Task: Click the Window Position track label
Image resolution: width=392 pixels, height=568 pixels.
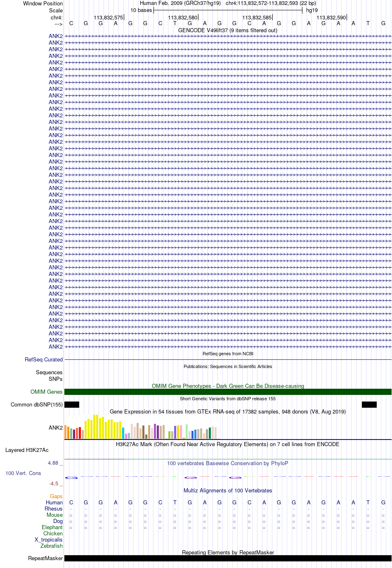Action: [43, 3]
